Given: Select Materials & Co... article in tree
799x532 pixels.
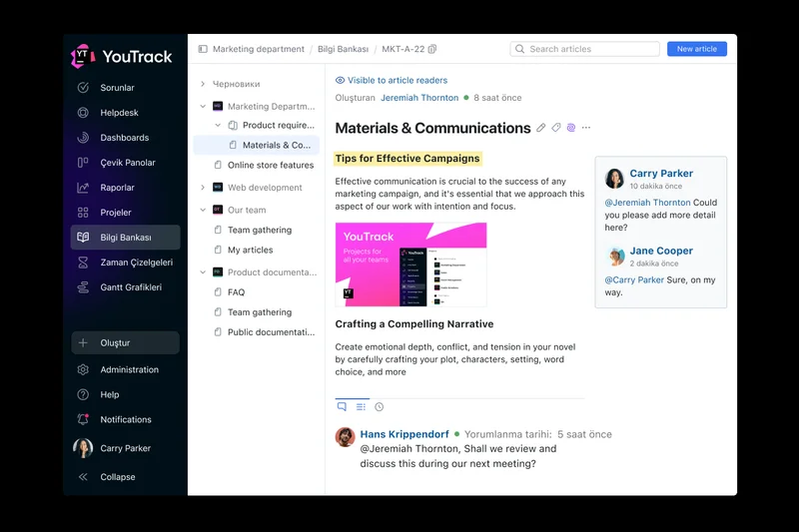Looking at the screenshot, I should 257,145.
